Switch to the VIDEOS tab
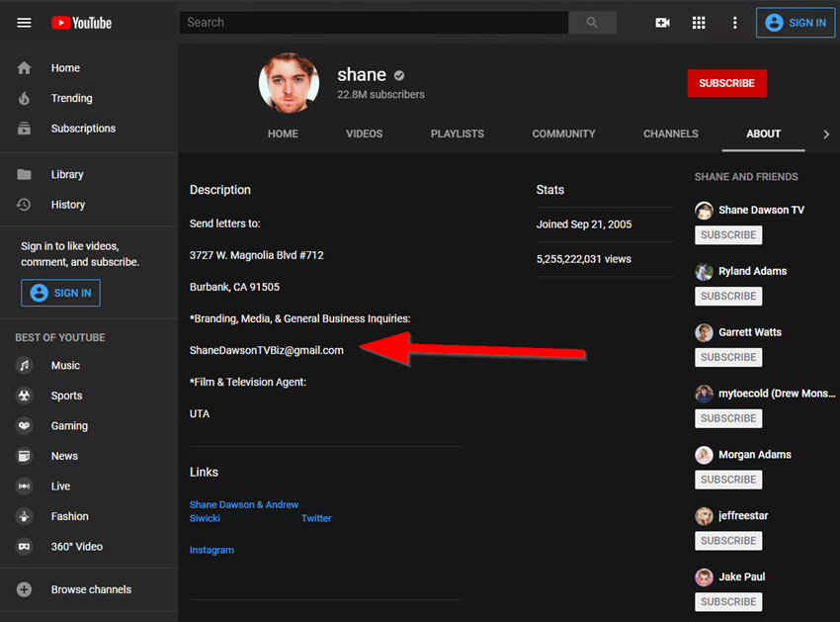Viewport: 840px width, 622px height. [365, 134]
